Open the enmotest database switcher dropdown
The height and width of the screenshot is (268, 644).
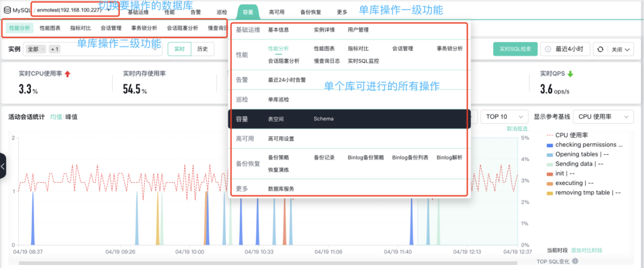point(109,11)
